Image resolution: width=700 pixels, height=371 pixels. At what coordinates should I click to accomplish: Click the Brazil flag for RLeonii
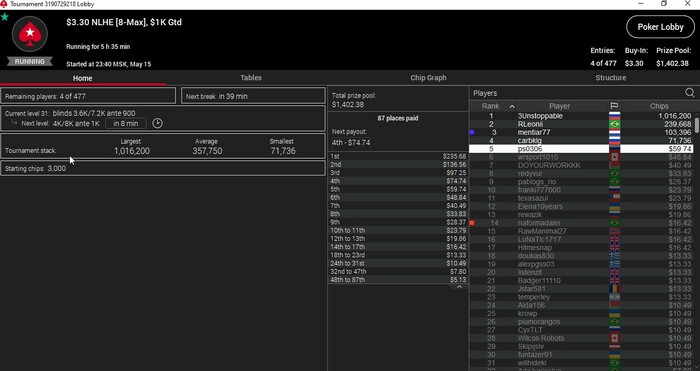tap(614, 124)
